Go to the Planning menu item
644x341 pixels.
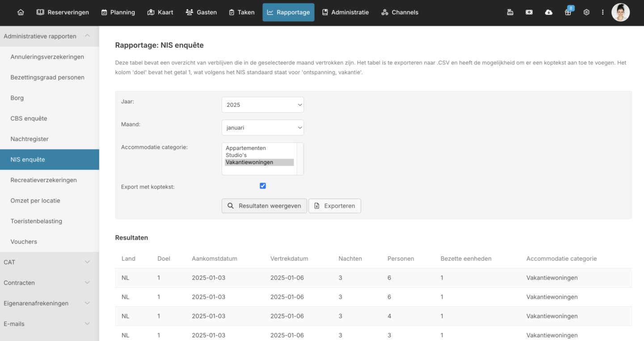click(x=118, y=13)
